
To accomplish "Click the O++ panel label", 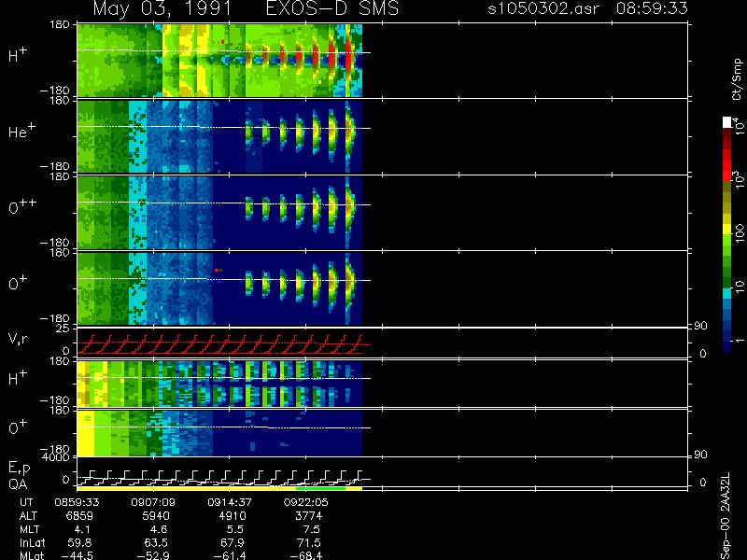I will tap(22, 205).
